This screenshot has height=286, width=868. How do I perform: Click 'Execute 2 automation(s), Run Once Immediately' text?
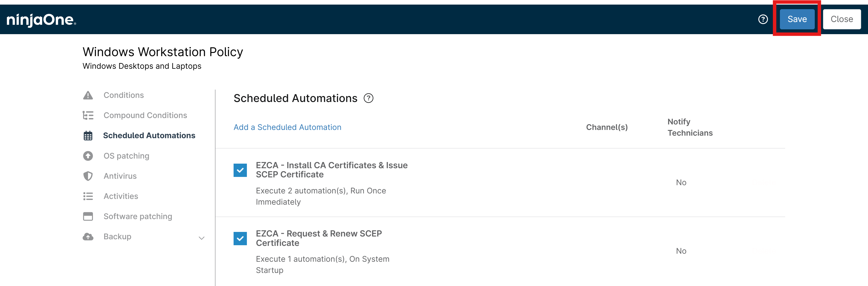[321, 196]
